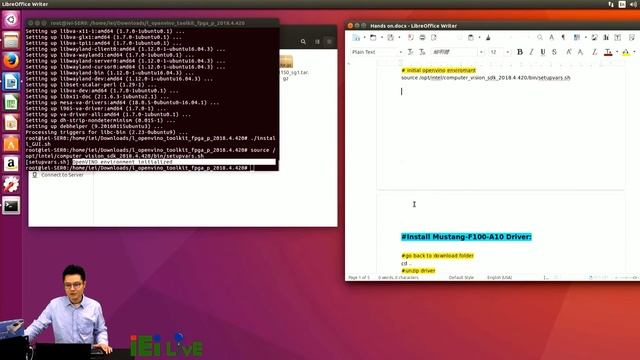Switch view mode icon in file manager header
Viewport: 640px width, 360px height.
pyautogui.click(x=317, y=42)
